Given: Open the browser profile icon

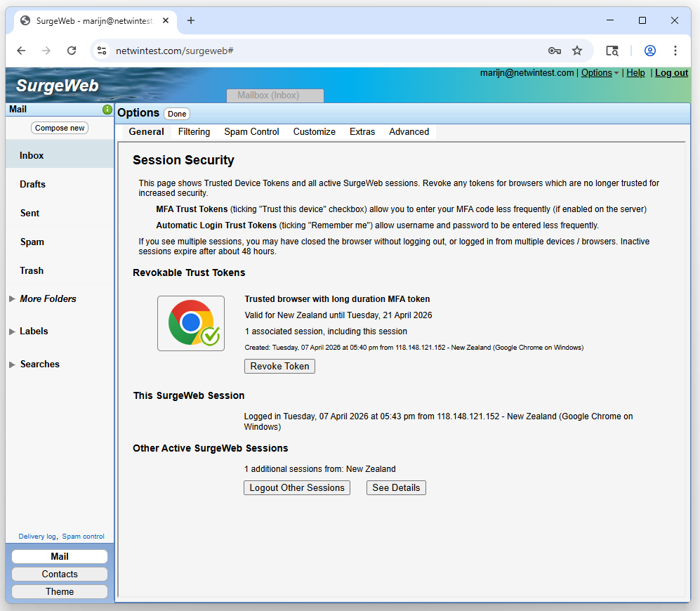Looking at the screenshot, I should pyautogui.click(x=650, y=51).
